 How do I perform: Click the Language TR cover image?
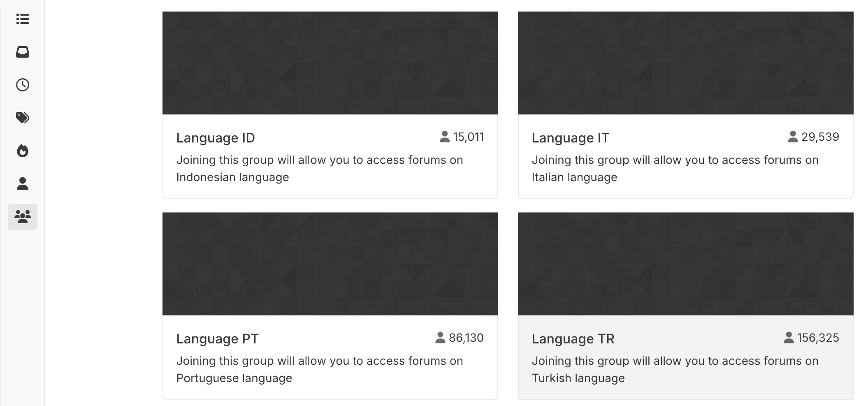pyautogui.click(x=685, y=264)
